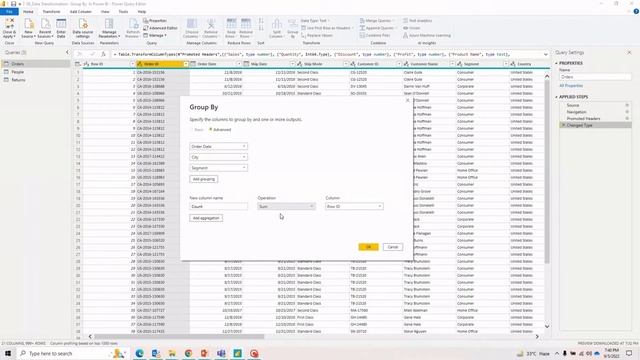Open the Advanced Editor
Screen dimensions: 640x360
(160, 28)
